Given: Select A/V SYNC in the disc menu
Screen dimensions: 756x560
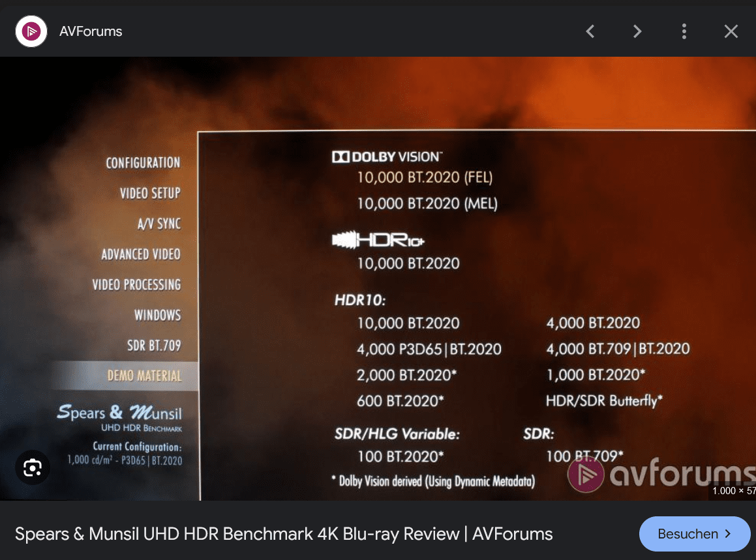Looking at the screenshot, I should [159, 224].
